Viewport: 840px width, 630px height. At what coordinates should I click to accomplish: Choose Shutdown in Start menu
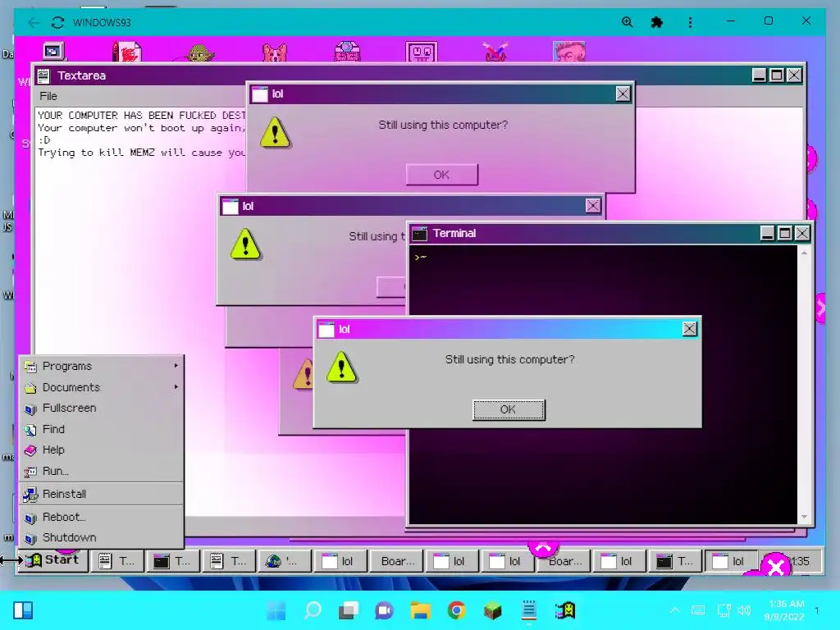pyautogui.click(x=102, y=537)
